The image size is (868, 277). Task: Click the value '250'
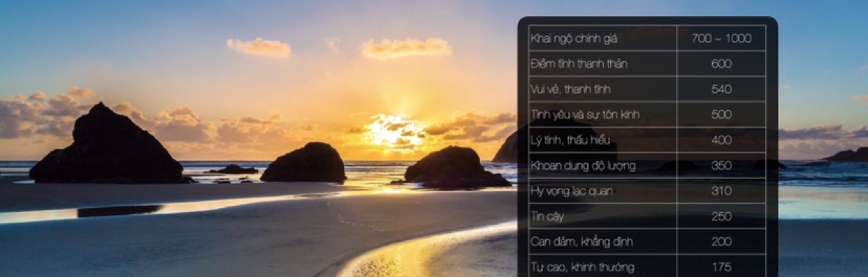click(x=721, y=216)
